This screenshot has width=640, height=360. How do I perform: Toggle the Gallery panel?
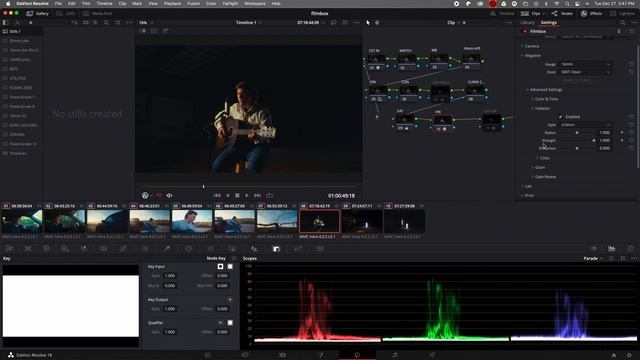coord(38,13)
